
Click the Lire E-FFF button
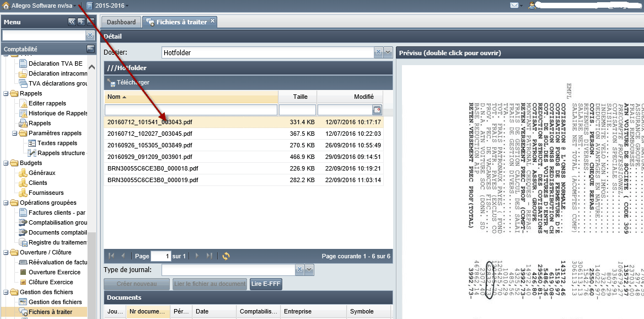click(266, 284)
